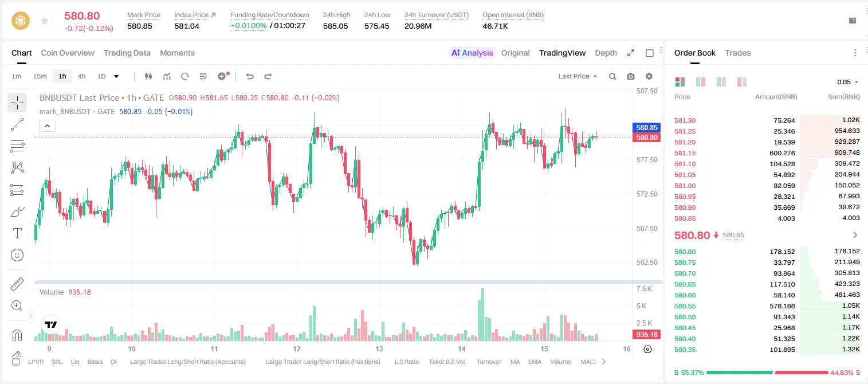
Task: Toggle the magnet snap mode
Action: (17, 335)
